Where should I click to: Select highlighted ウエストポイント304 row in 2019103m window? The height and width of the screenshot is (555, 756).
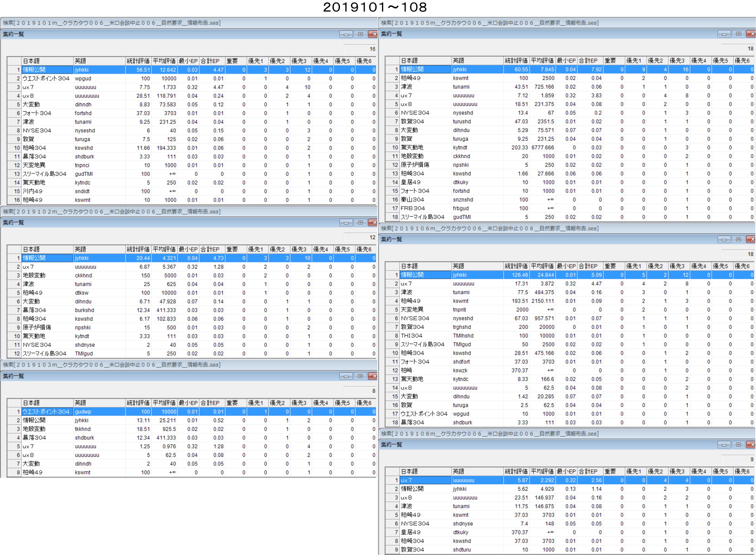coord(191,412)
